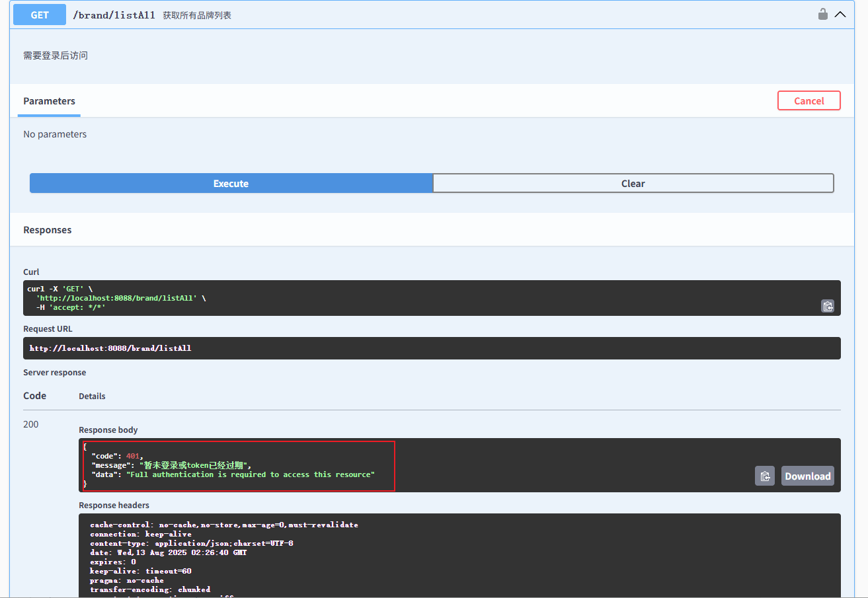Viewport: 868px width, 598px height.
Task: Download the response body
Action: [x=807, y=476]
